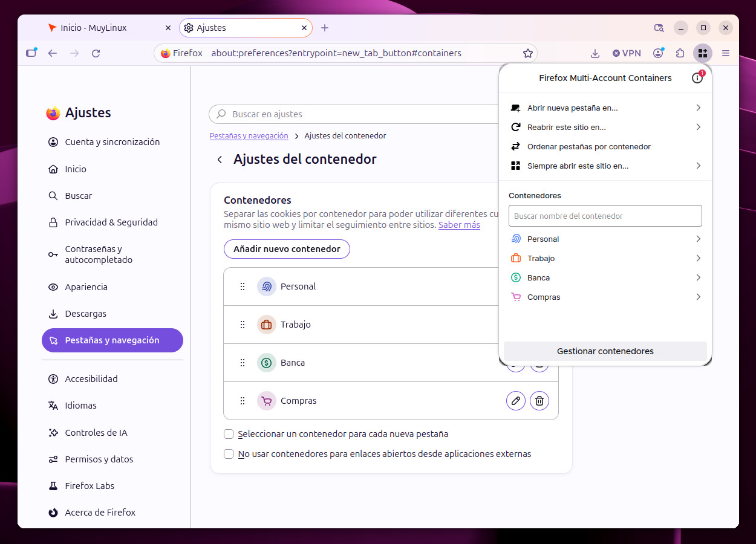Grab the Banca row drag handle
The width and height of the screenshot is (756, 544).
tap(243, 363)
